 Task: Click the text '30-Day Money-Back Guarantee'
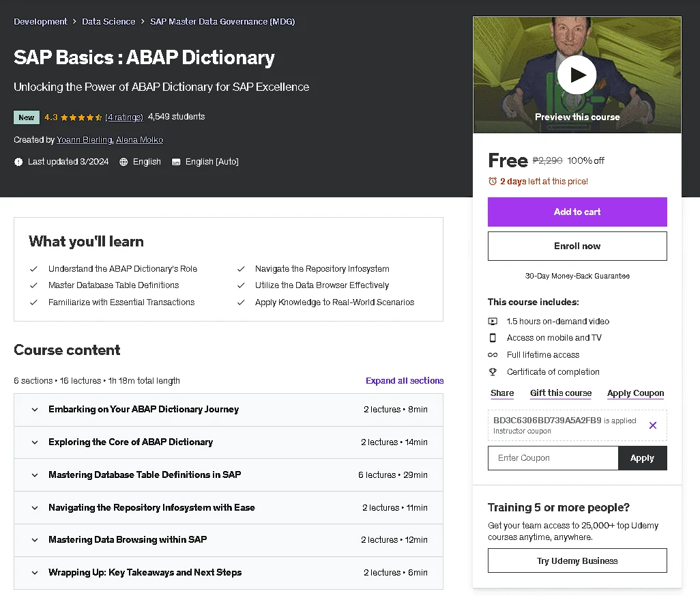point(577,276)
